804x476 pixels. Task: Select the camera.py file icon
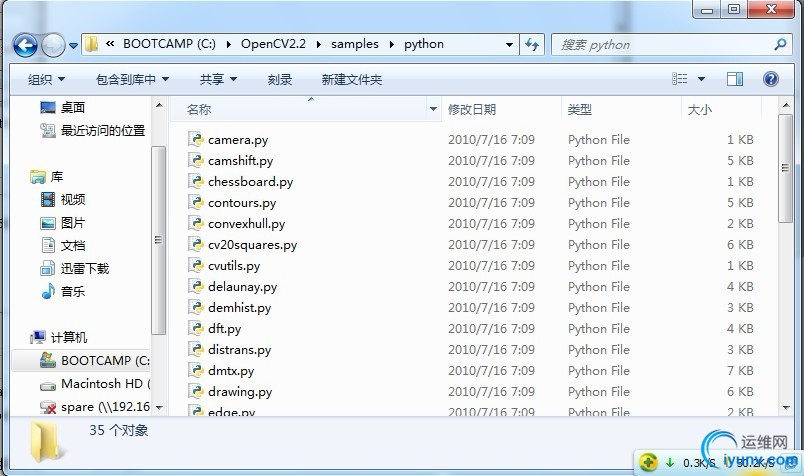196,139
